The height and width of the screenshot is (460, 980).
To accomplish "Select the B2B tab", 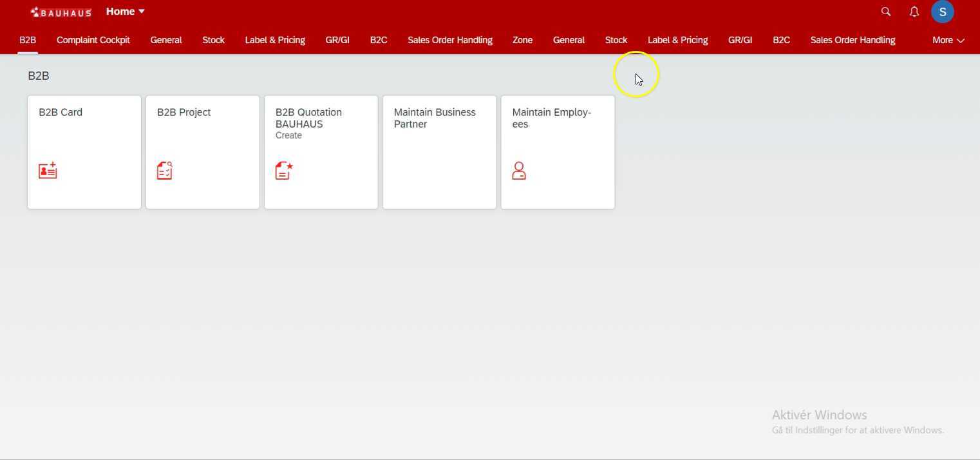I will 28,40.
